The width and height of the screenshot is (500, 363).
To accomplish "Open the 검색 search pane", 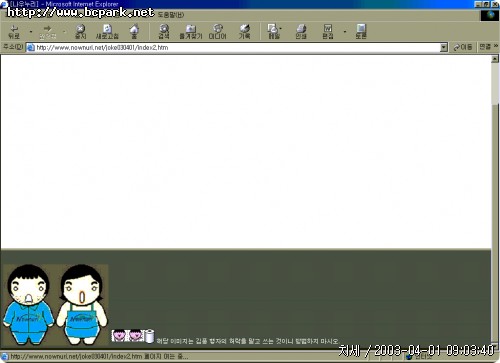I will pyautogui.click(x=164, y=32).
